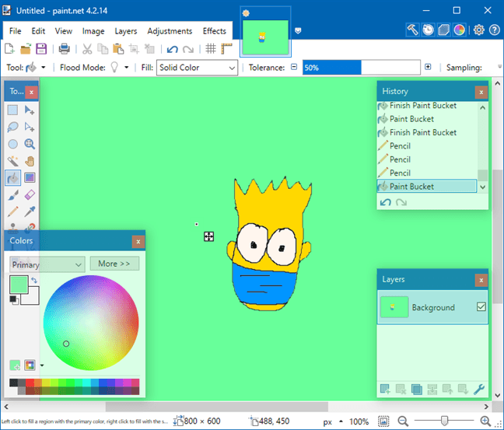Toggle the Tools window visibility
Screen dimensions: 504x430
[x=412, y=30]
